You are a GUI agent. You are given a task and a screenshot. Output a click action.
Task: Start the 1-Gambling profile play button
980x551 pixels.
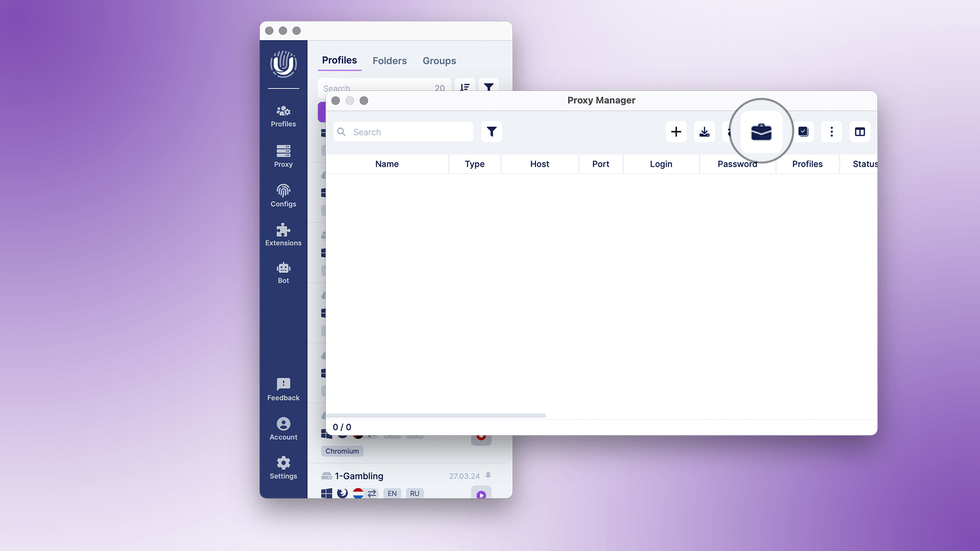point(481,494)
